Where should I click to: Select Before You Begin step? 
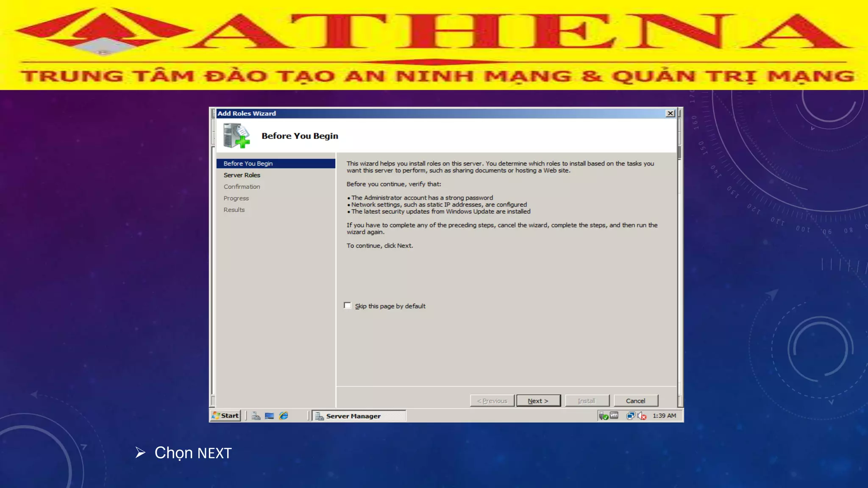248,164
